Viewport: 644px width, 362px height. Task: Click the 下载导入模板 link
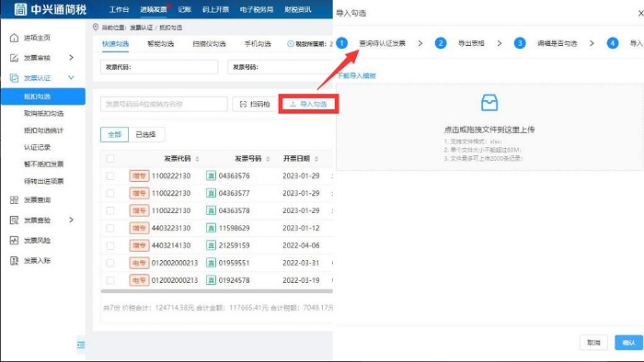(x=357, y=75)
